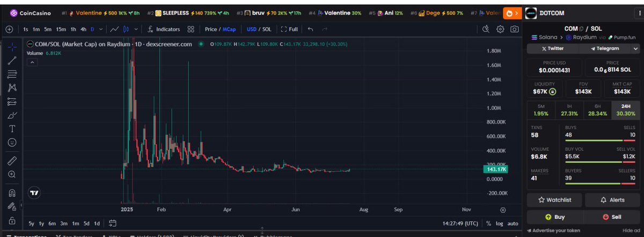Expand the chart style dropdown arrow
644x237 pixels.
136,29
